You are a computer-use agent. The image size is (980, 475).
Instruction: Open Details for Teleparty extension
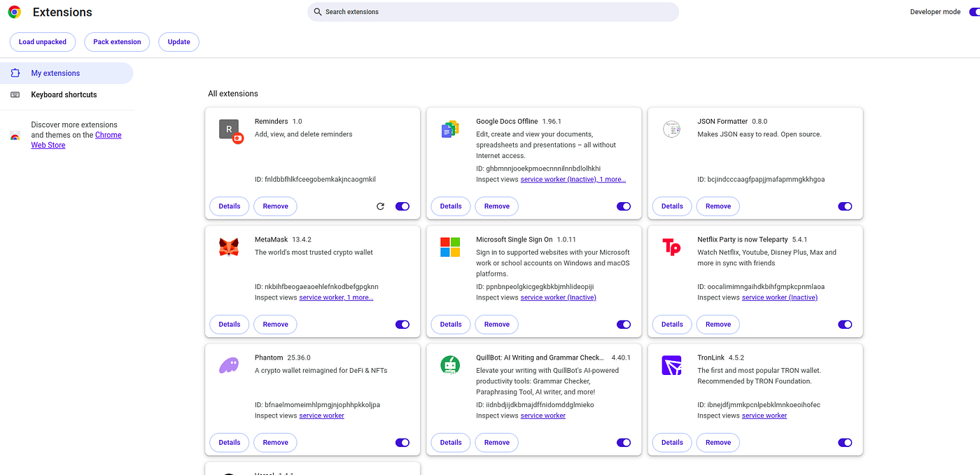point(672,325)
